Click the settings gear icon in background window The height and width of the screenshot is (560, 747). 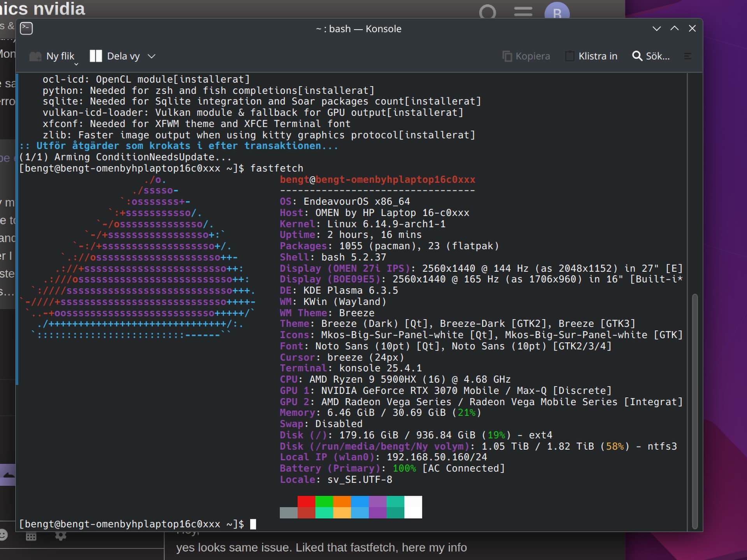[60, 536]
